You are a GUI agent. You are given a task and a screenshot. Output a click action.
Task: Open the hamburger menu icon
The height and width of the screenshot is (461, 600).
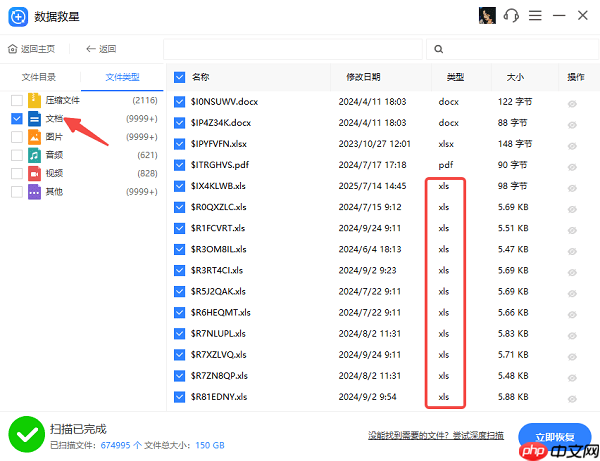535,16
